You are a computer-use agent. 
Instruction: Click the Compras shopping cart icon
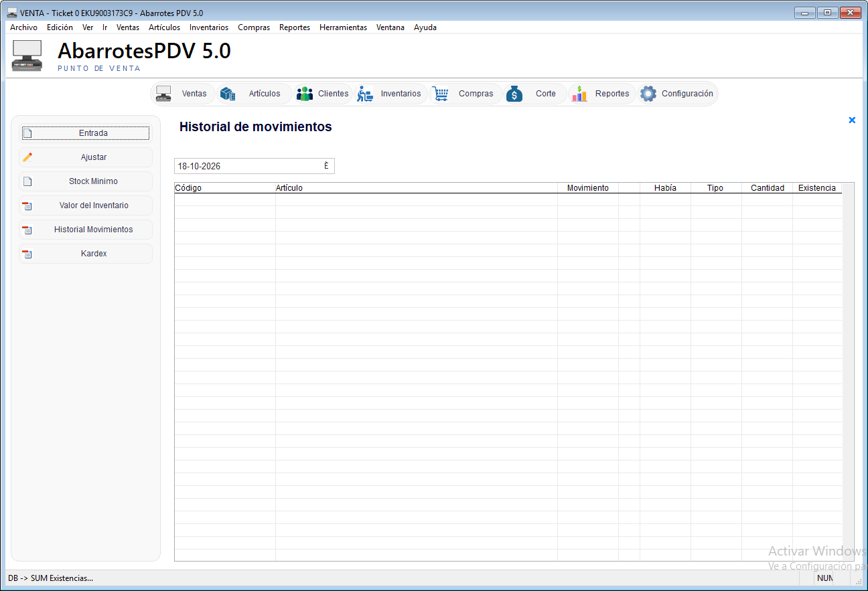(440, 94)
